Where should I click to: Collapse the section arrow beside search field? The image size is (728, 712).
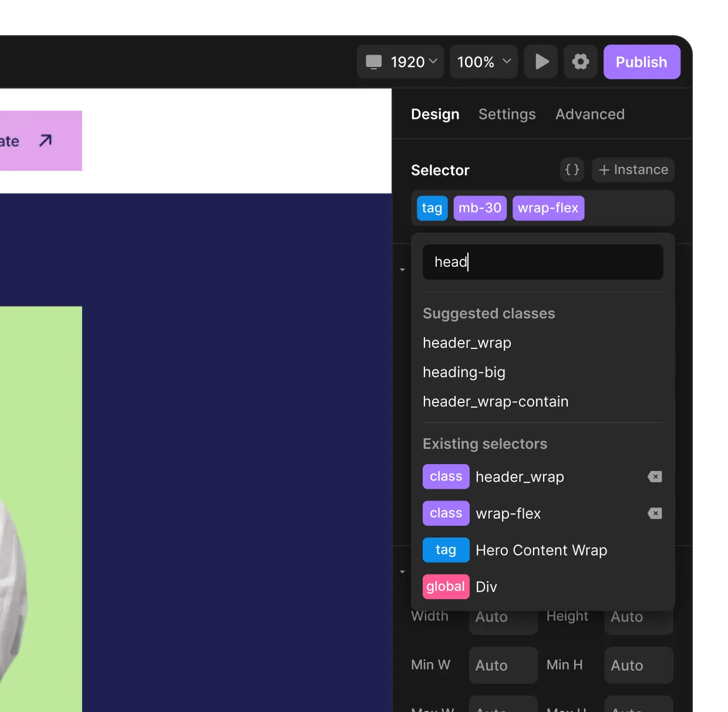(402, 270)
